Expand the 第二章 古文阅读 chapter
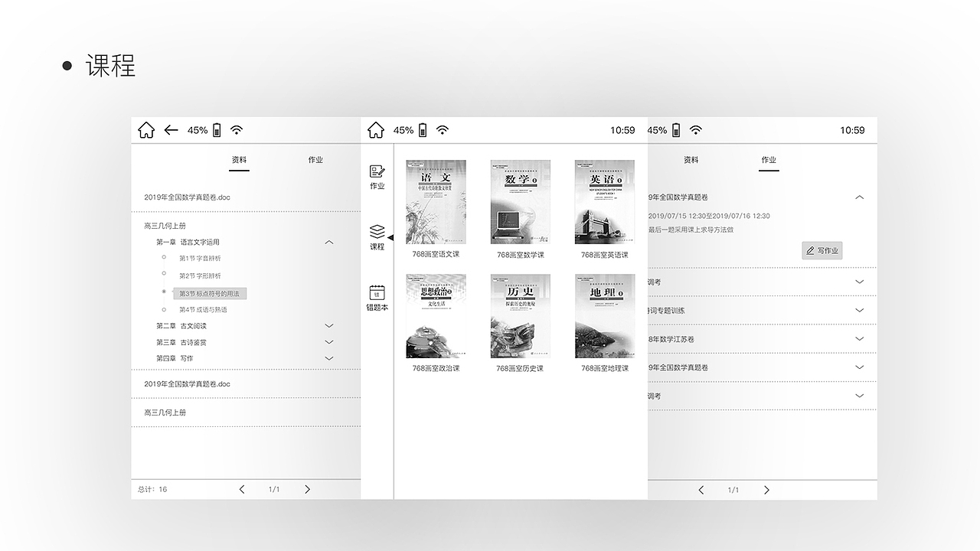 (328, 325)
